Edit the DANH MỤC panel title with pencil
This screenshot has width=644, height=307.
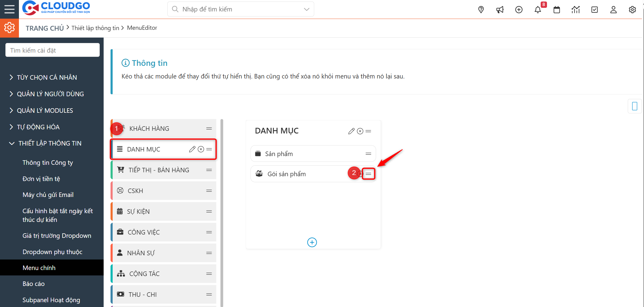[x=351, y=131]
